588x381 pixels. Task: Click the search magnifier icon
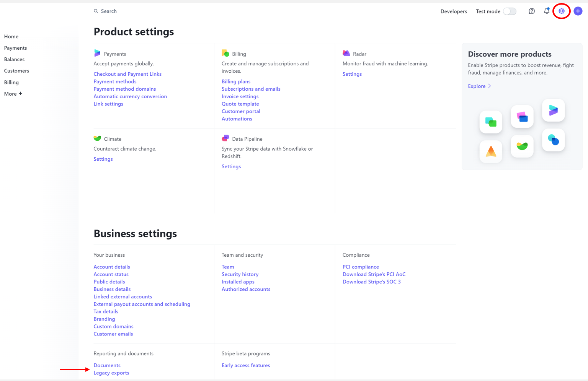[x=96, y=11]
